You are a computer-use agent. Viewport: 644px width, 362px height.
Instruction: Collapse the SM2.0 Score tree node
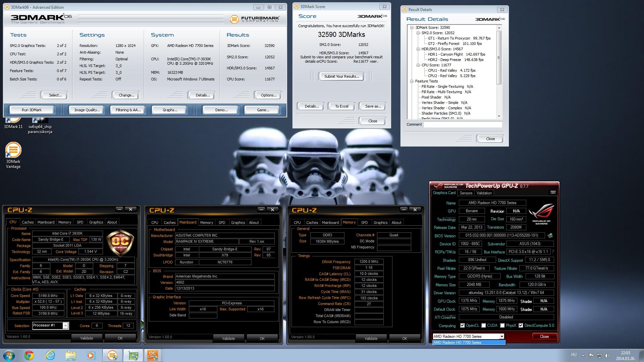[x=418, y=33]
